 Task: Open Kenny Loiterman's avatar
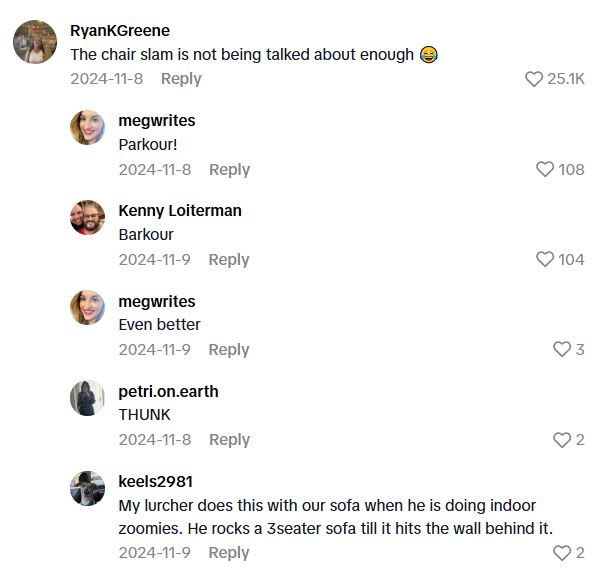[x=88, y=218]
